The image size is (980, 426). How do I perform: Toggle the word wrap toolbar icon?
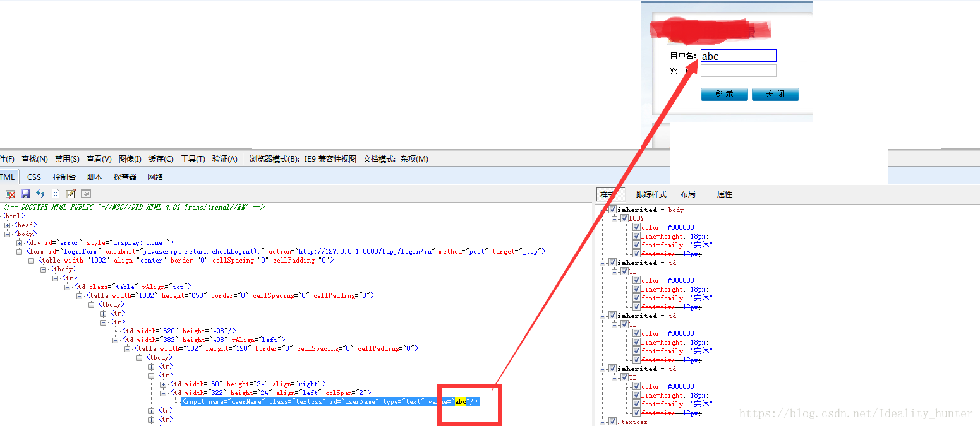pos(85,194)
